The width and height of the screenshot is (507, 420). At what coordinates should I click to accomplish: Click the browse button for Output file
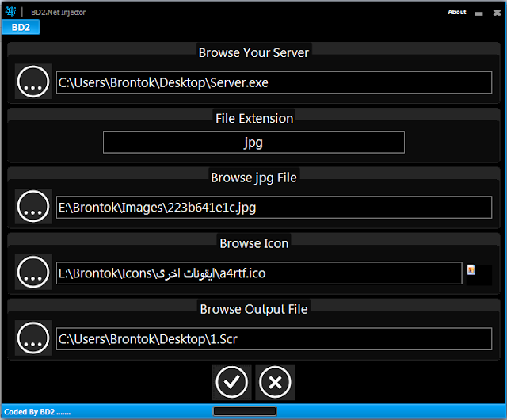(33, 338)
